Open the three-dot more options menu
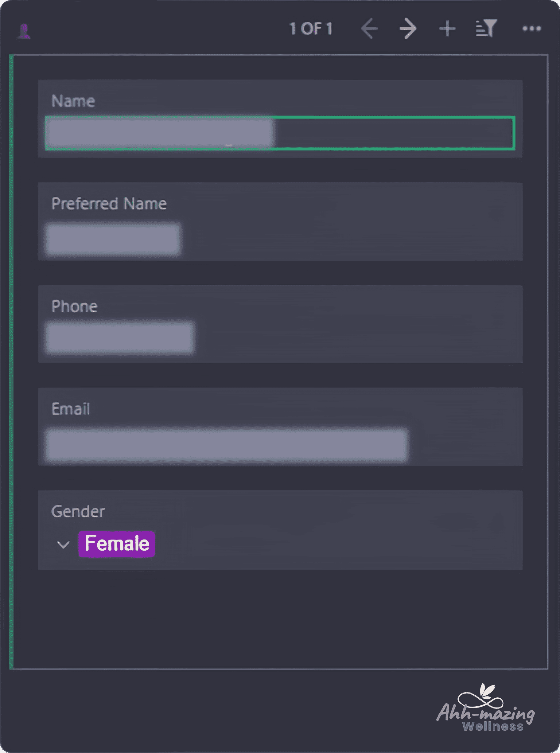The width and height of the screenshot is (560, 753). pos(531,29)
